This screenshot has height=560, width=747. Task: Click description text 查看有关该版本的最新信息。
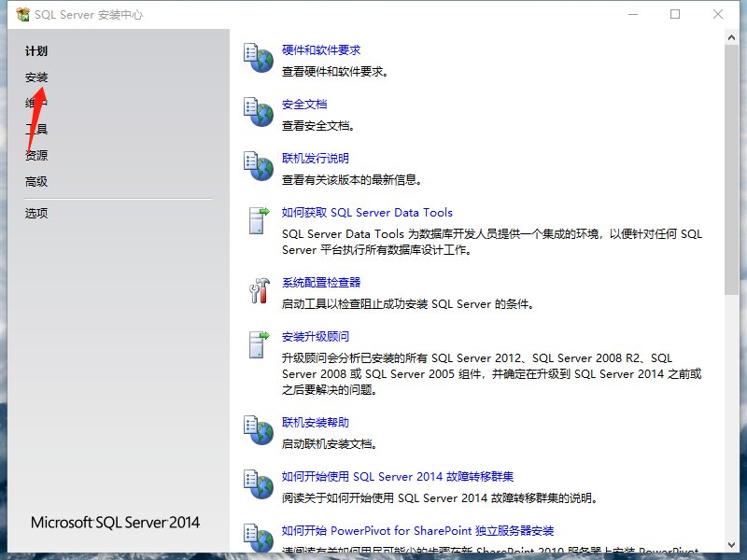352,180
